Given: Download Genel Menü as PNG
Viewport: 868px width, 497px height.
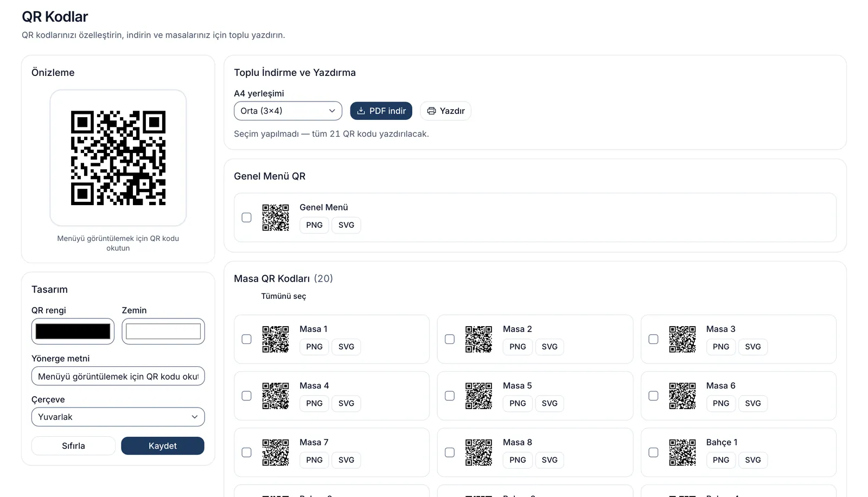Looking at the screenshot, I should click(315, 225).
